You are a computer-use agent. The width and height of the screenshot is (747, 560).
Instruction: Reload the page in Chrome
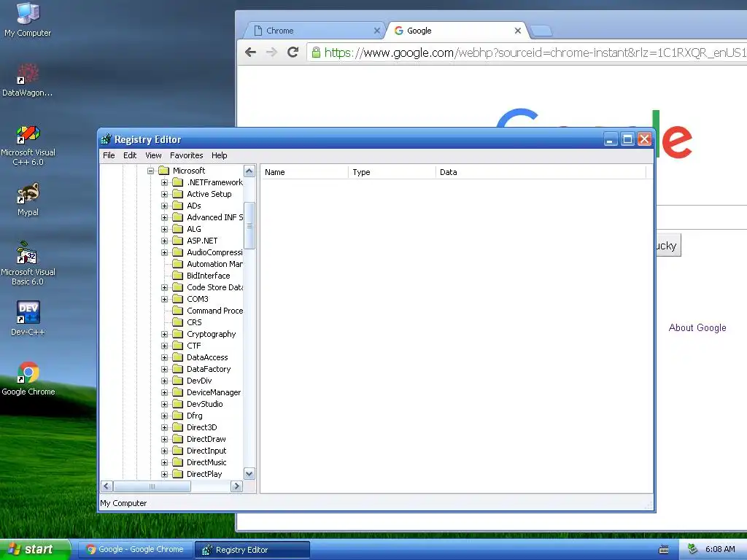click(x=293, y=52)
